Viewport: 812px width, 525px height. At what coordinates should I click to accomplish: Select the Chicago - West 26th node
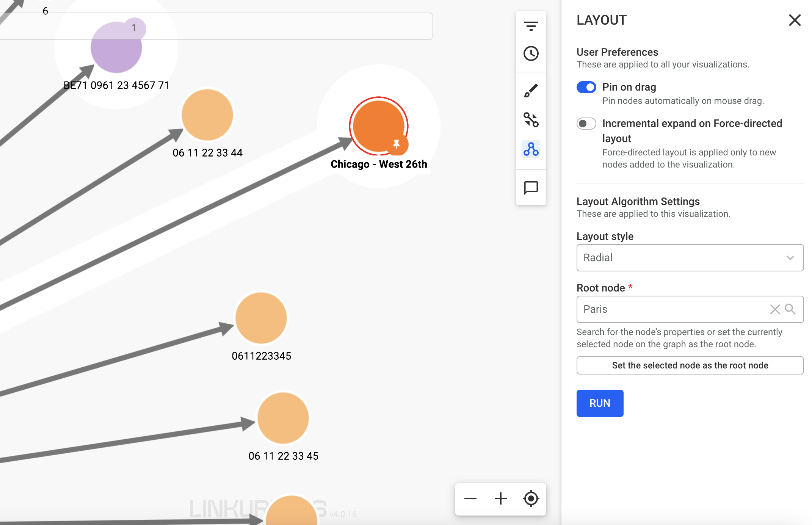point(378,126)
